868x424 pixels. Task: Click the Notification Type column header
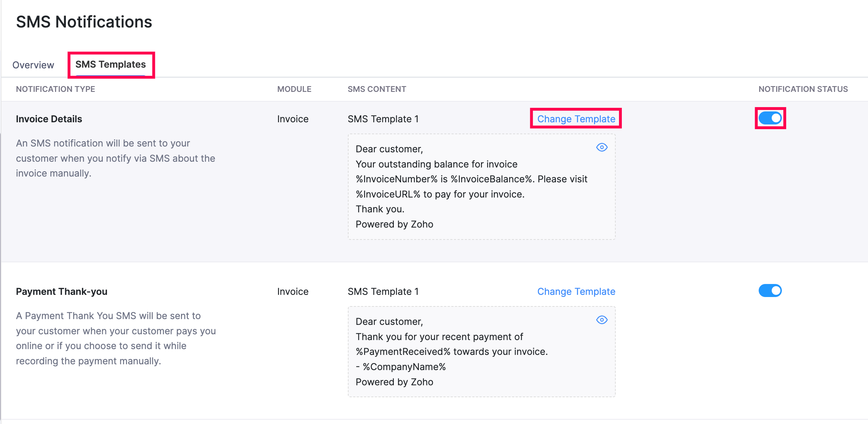coord(55,89)
